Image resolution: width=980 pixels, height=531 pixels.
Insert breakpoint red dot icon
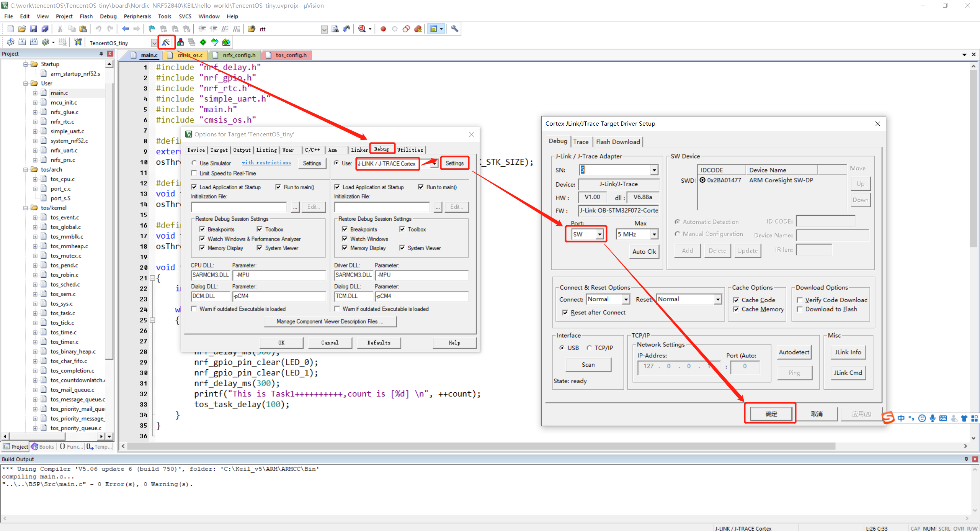coord(383,29)
